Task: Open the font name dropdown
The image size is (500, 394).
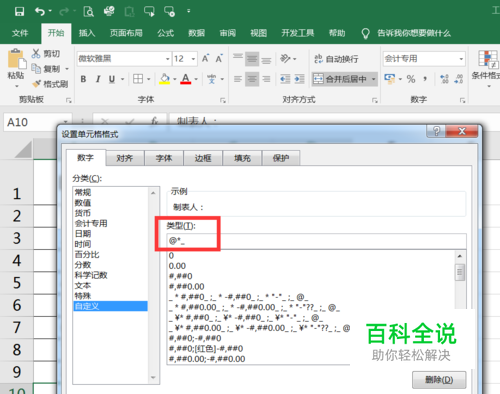Action: pos(167,59)
